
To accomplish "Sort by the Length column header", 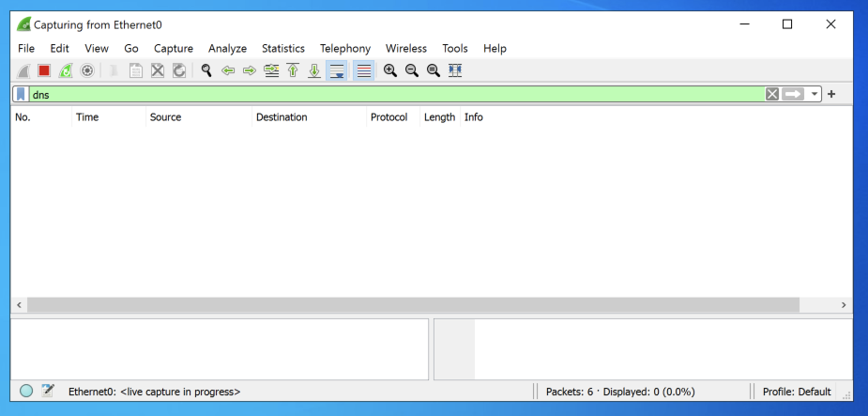I will 440,117.
